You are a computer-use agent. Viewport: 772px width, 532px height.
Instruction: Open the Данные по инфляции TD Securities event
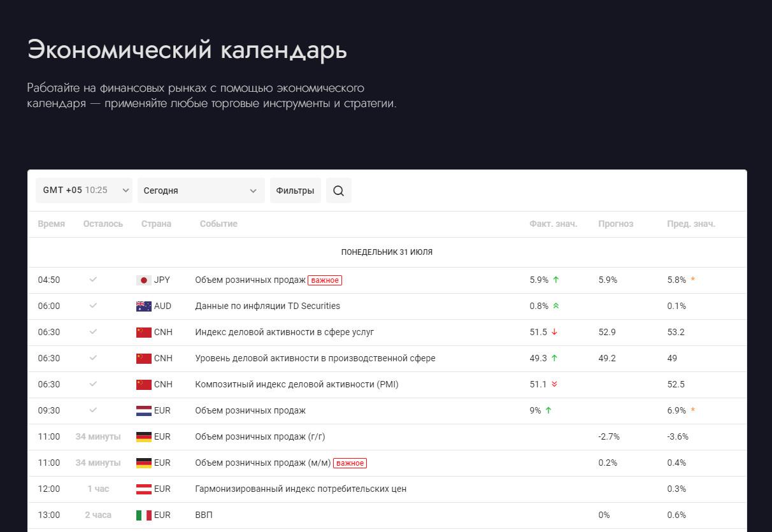(x=268, y=306)
